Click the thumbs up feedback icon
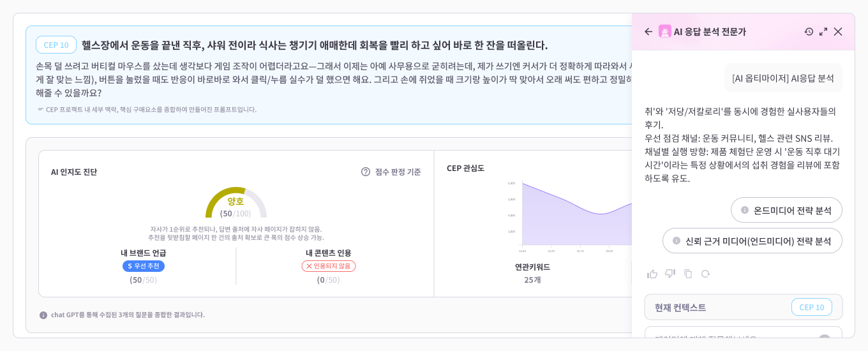The image size is (868, 351). click(x=652, y=274)
